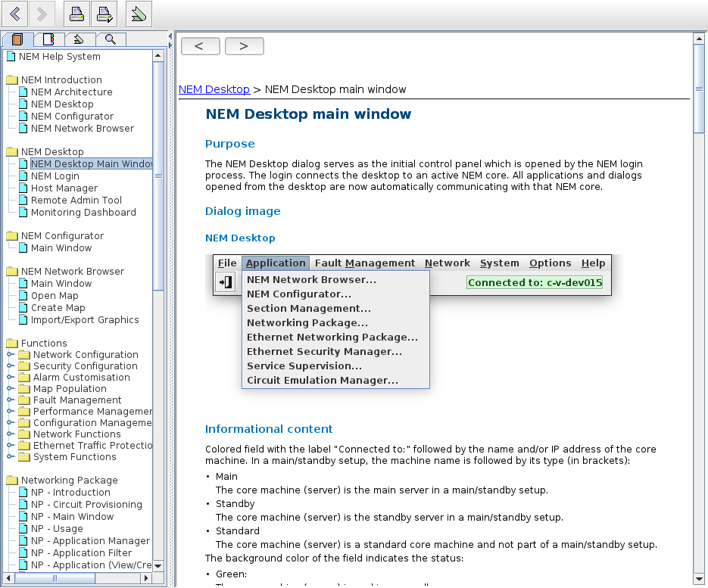The width and height of the screenshot is (708, 588).
Task: Click the Add to Favorites toolbar icon
Action: (138, 14)
